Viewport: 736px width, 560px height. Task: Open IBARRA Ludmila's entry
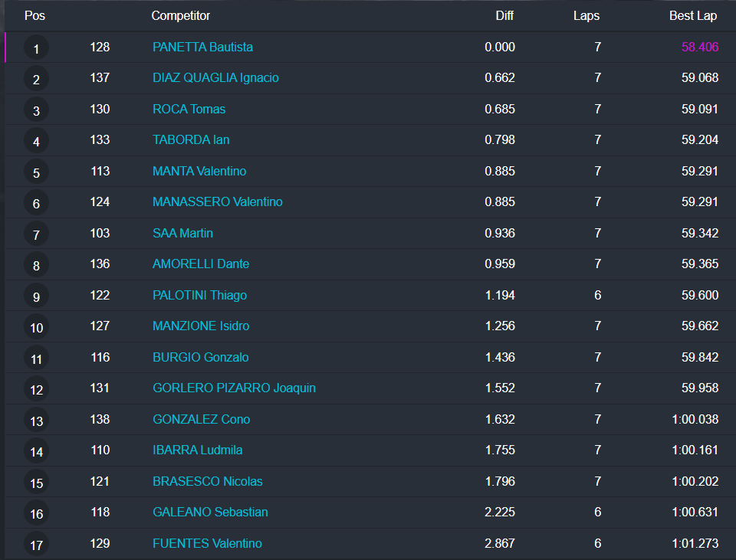(197, 450)
